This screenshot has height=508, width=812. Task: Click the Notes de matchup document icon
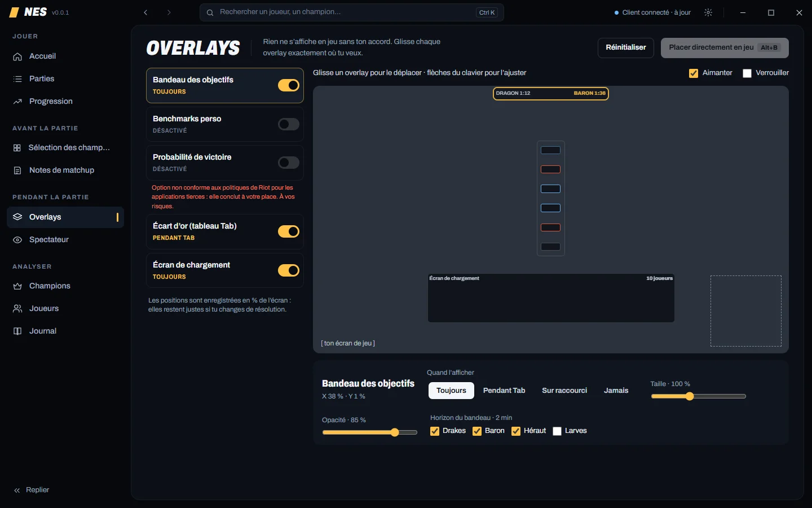pyautogui.click(x=17, y=170)
